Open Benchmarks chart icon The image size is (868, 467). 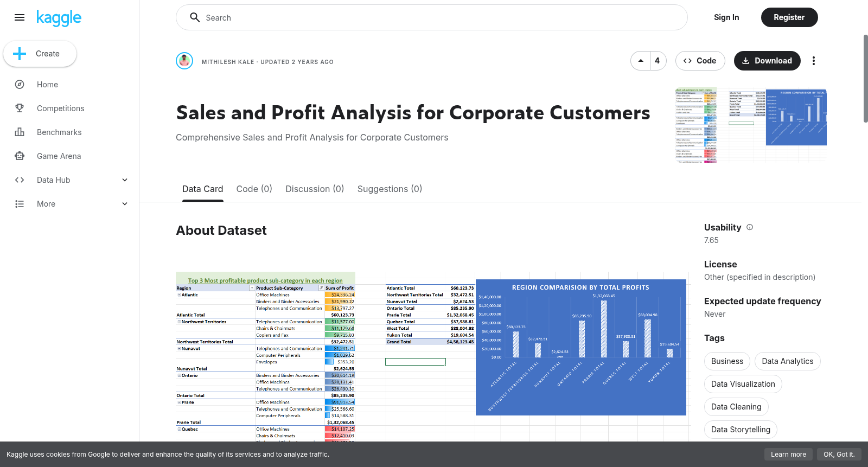(20, 132)
